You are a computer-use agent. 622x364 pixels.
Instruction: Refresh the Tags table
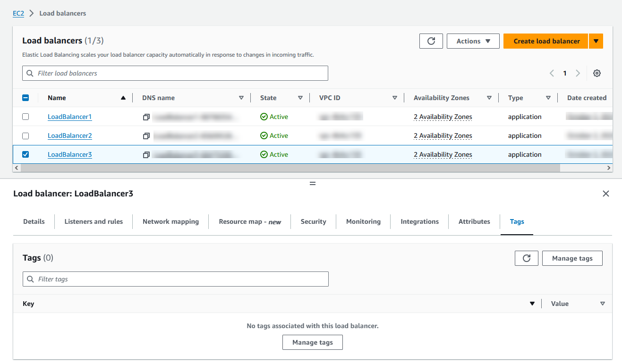click(x=526, y=258)
